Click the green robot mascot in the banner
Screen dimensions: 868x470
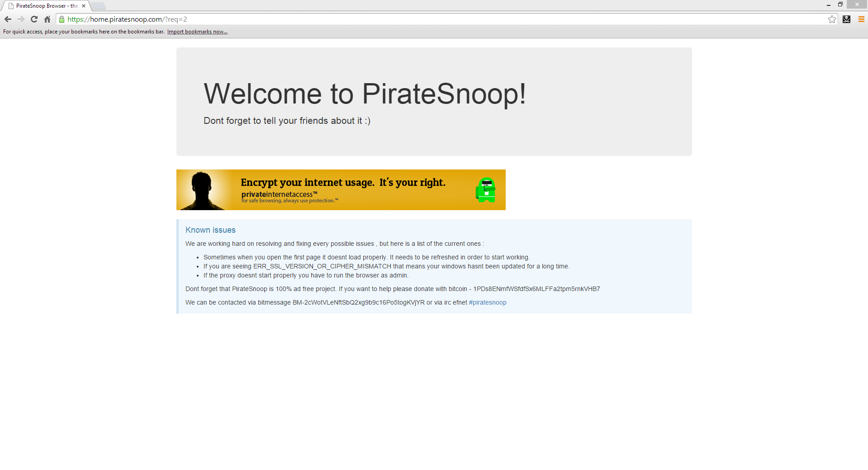[485, 190]
